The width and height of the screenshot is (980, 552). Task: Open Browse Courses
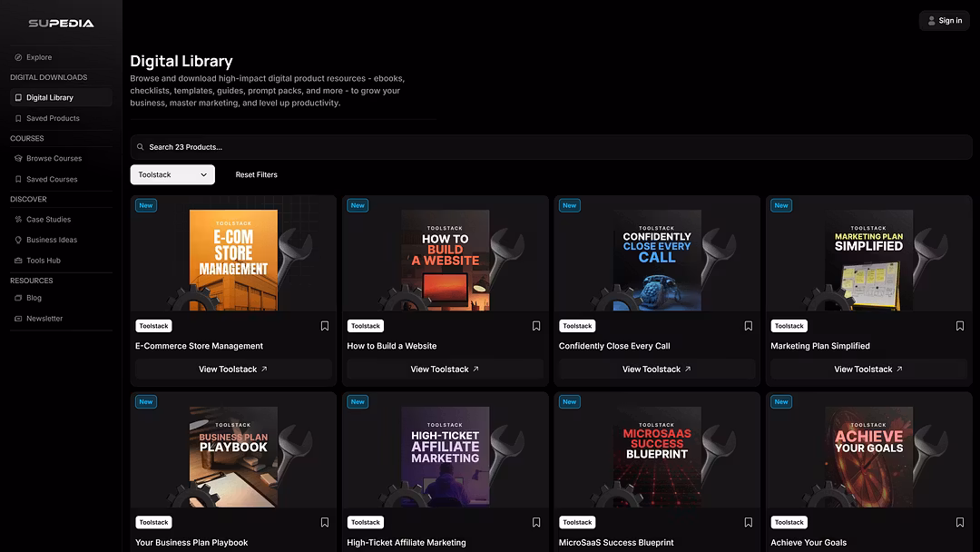[62, 158]
